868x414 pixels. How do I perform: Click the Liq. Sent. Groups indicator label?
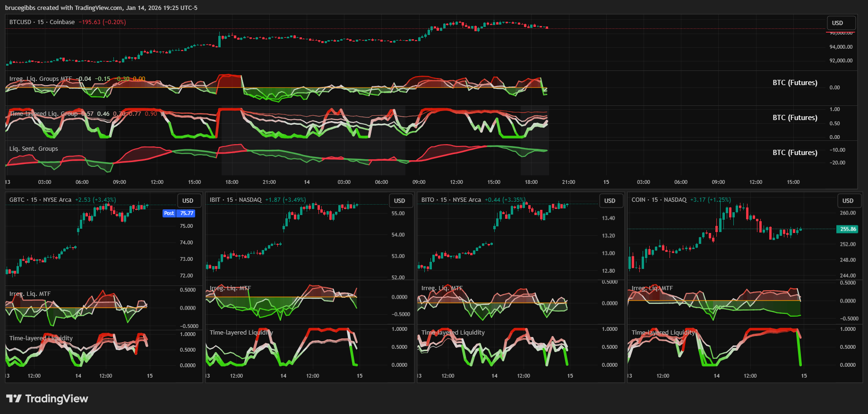tap(34, 149)
